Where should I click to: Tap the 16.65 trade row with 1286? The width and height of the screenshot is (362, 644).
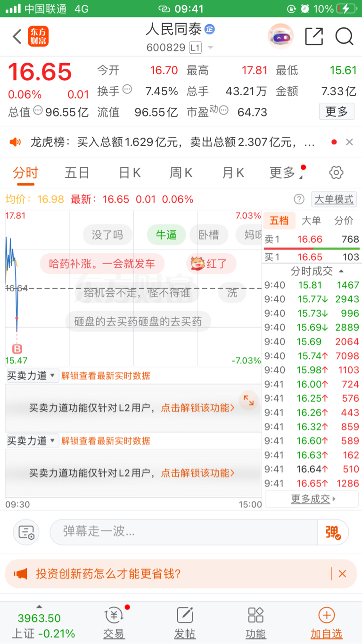point(311,483)
